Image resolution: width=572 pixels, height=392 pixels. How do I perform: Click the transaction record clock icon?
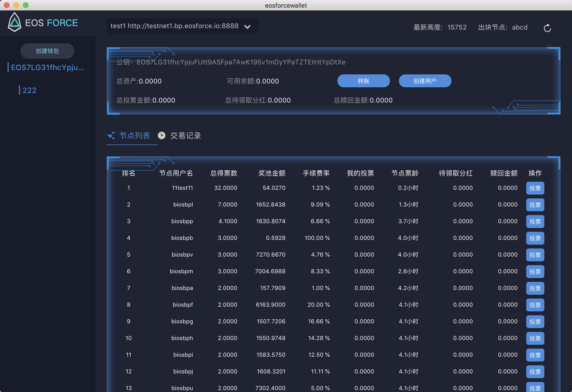click(x=161, y=135)
